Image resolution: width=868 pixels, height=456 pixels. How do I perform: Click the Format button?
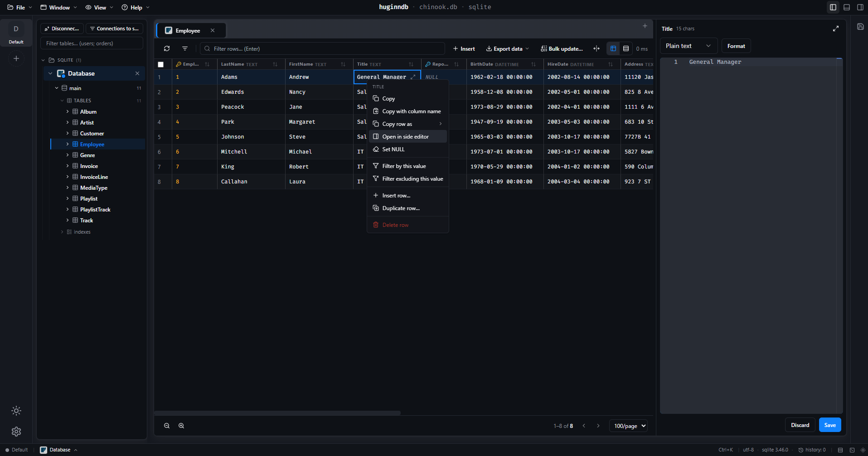(x=736, y=46)
